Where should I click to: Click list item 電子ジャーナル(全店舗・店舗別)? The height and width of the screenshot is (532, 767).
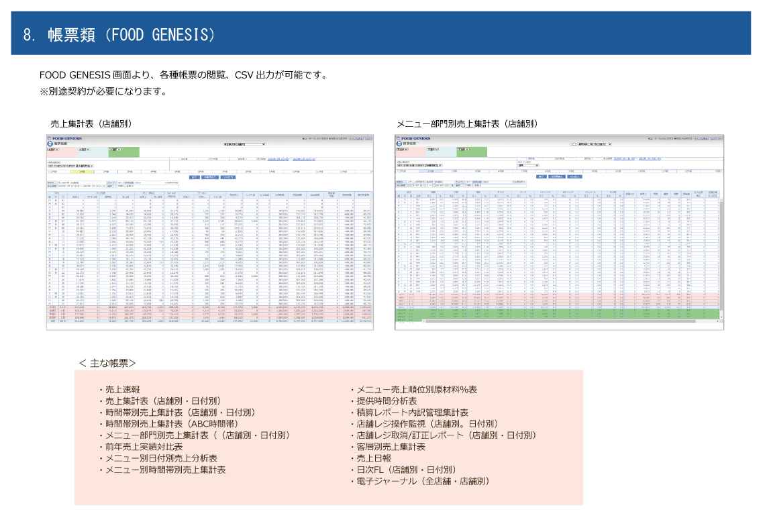tap(423, 481)
